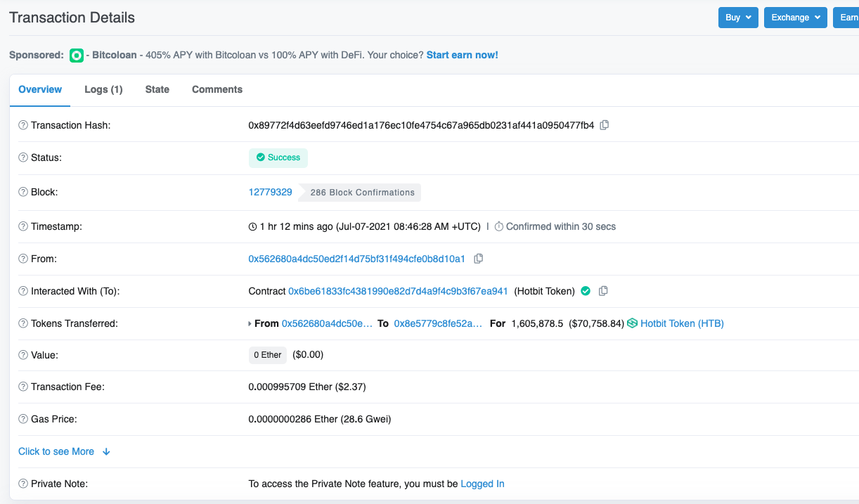Expand the Tokens Transferred row arrow
Viewport: 859px width, 504px height.
[x=250, y=324]
